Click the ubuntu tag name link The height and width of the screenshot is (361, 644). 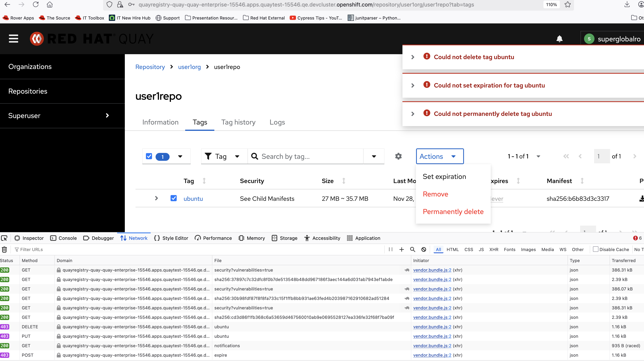coord(193,199)
